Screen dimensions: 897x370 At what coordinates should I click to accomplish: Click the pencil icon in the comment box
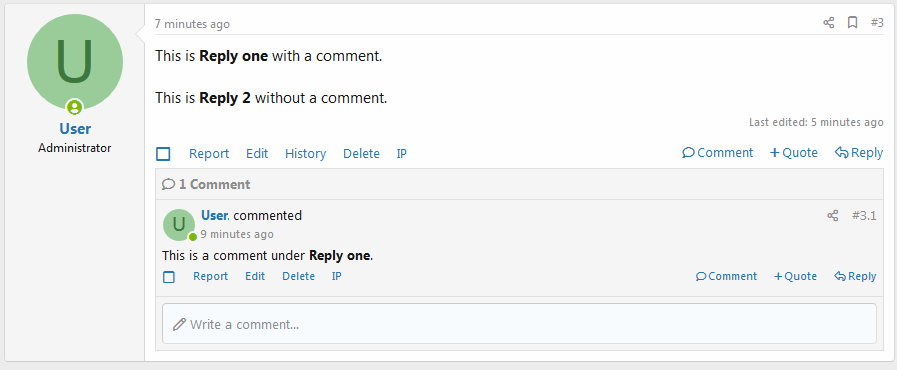(180, 324)
